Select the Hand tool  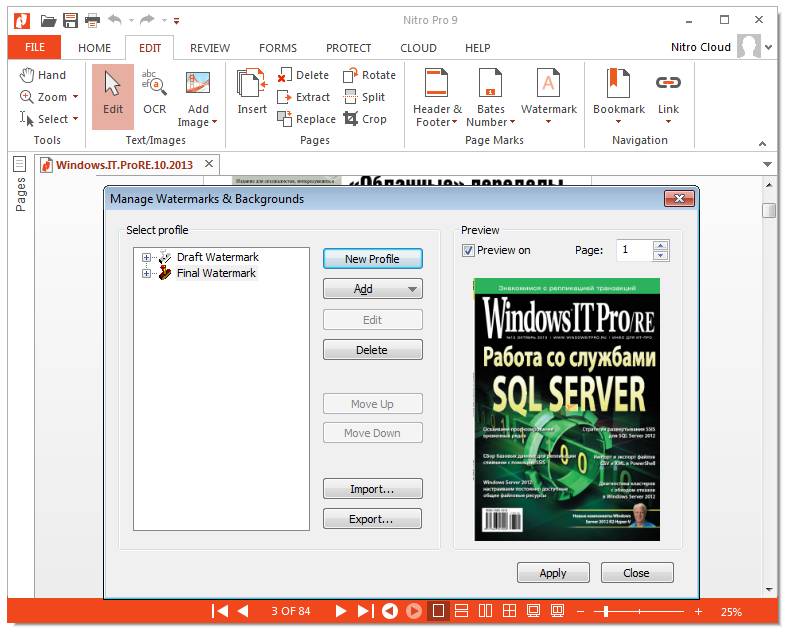click(x=43, y=75)
